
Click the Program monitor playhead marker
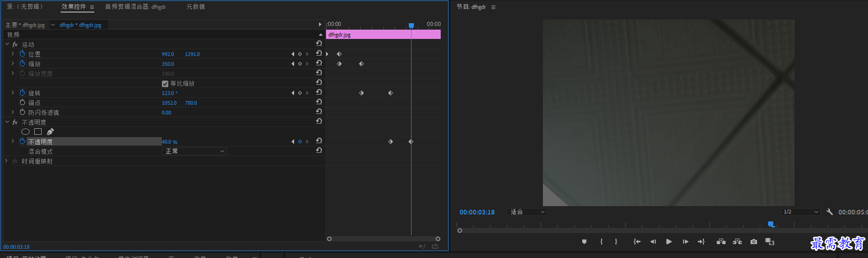click(771, 224)
